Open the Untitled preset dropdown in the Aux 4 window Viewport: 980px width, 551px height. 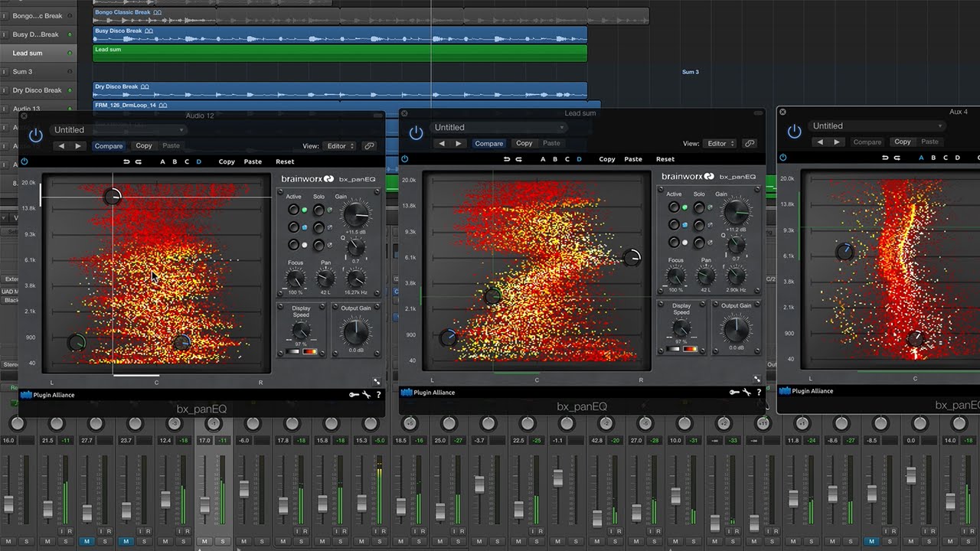877,126
